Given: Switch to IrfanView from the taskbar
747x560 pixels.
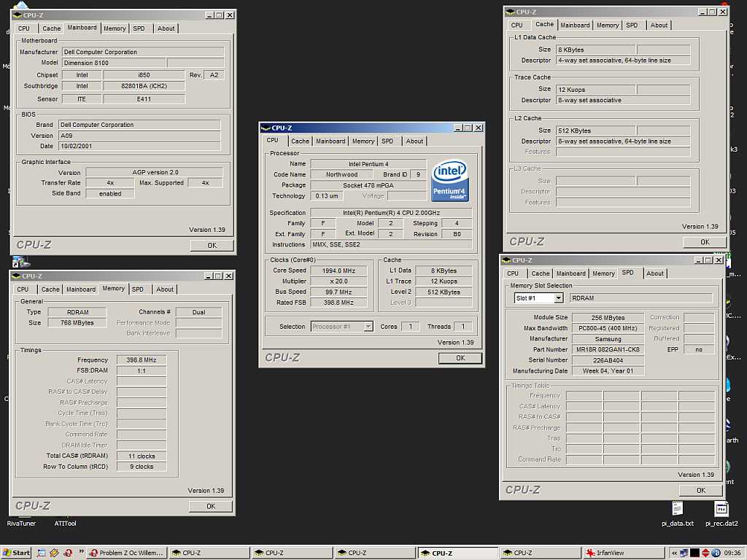Looking at the screenshot, I should [x=623, y=553].
